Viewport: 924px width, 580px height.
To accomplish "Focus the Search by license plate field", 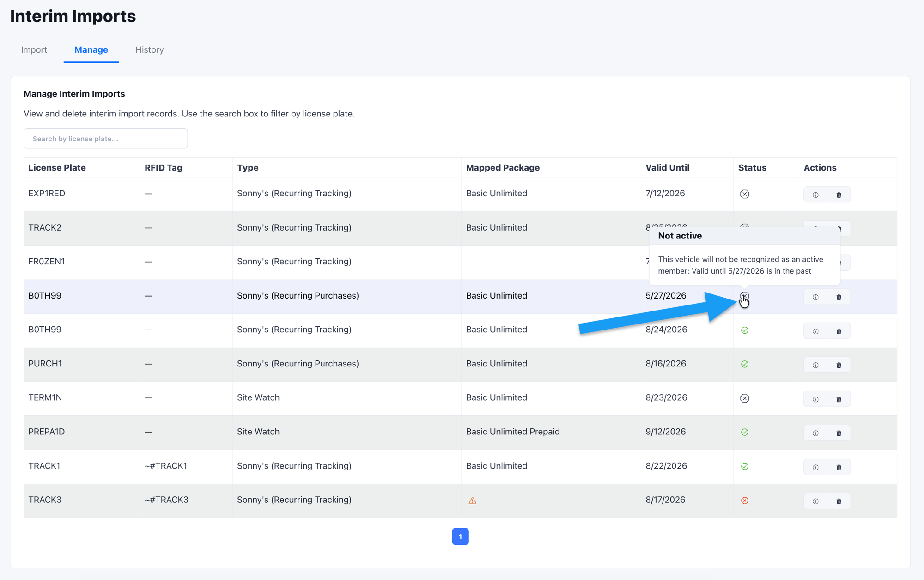I will point(105,139).
